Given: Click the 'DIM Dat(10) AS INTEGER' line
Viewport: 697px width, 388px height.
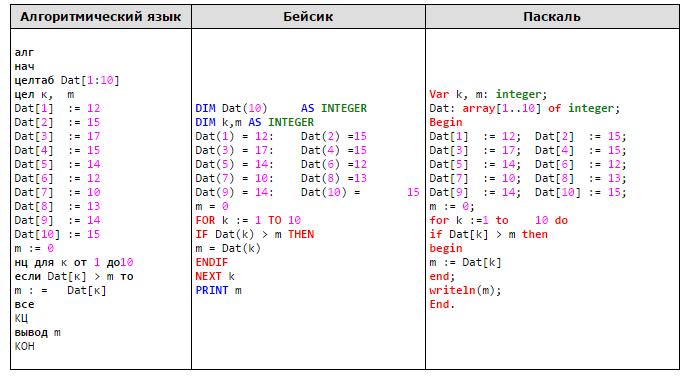Looking at the screenshot, I should click(x=281, y=108).
